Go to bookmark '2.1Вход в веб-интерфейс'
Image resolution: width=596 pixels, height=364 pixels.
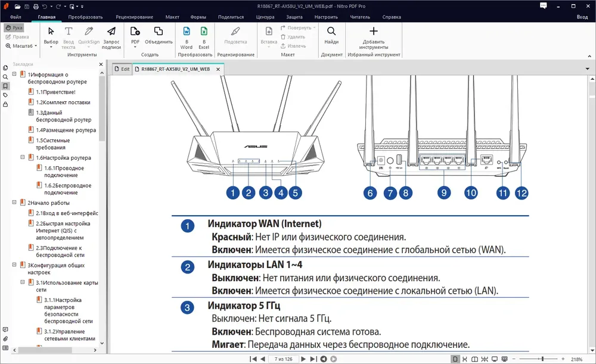[67, 213]
